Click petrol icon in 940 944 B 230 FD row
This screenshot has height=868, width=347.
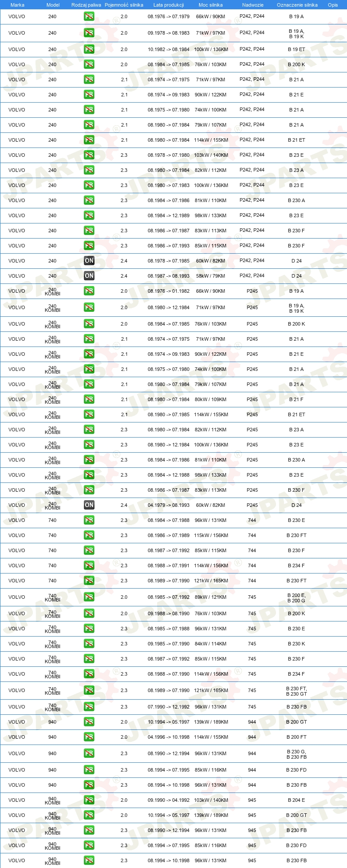coord(89,770)
